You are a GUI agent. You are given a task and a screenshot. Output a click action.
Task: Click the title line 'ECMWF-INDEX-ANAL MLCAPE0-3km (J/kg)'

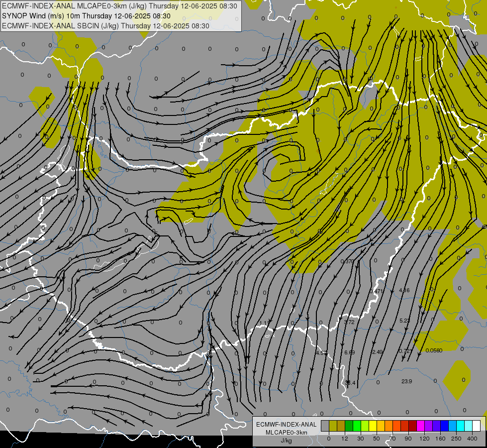click(119, 6)
